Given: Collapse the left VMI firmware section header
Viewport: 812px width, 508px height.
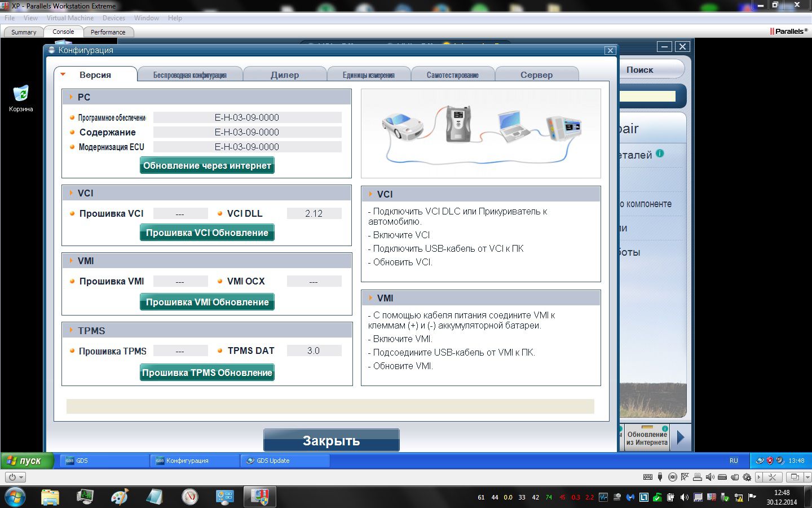Looking at the screenshot, I should pyautogui.click(x=206, y=261).
